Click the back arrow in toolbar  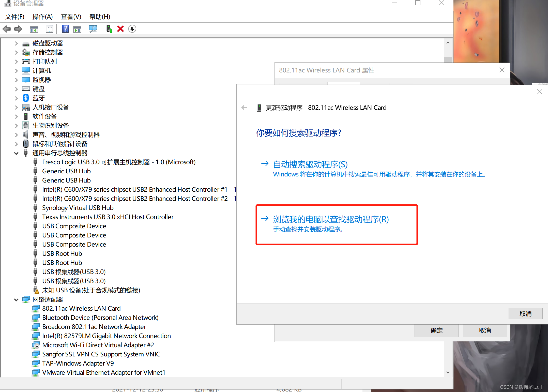(x=7, y=29)
